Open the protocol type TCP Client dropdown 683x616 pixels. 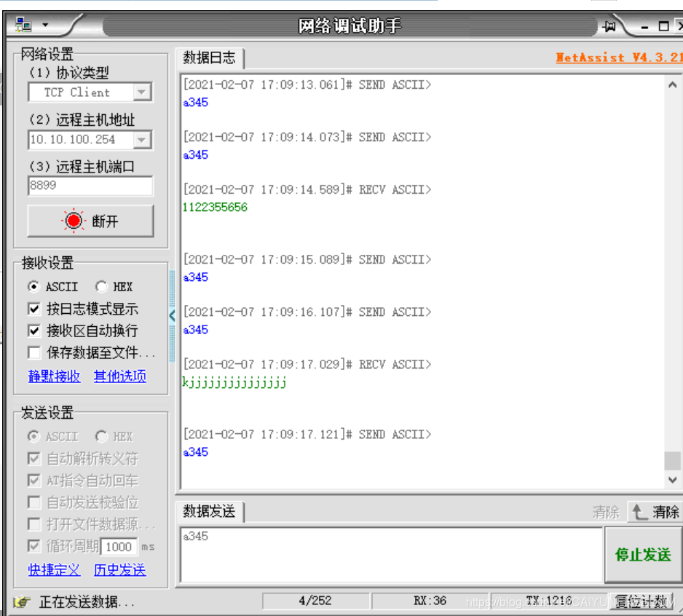[x=90, y=92]
